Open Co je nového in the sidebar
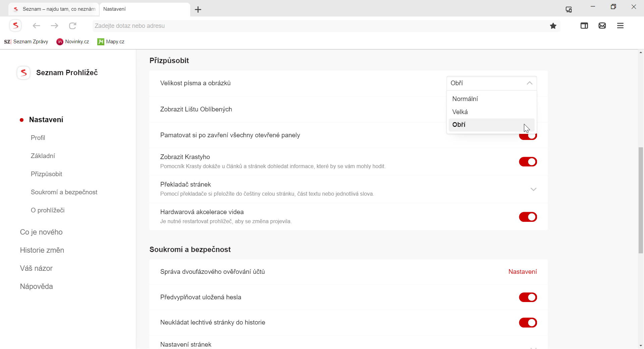This screenshot has height=349, width=644. [41, 232]
